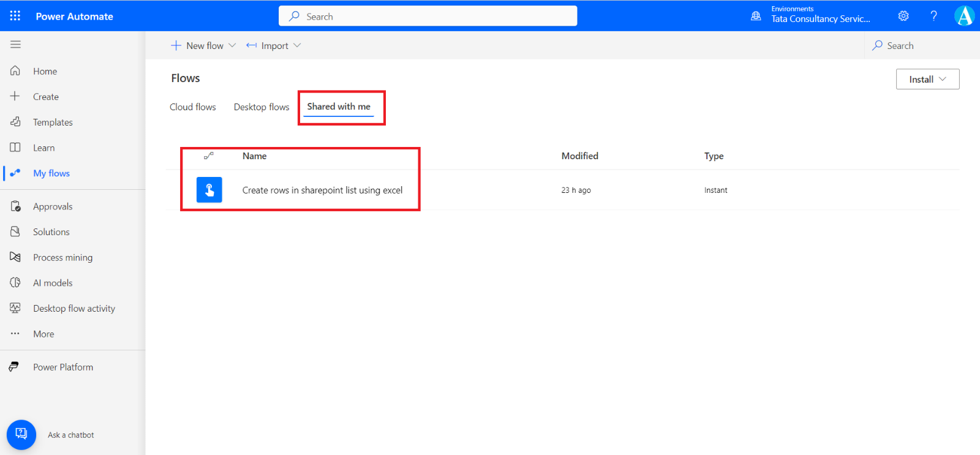Open settings gear icon
This screenshot has width=980, height=455.
(x=903, y=16)
